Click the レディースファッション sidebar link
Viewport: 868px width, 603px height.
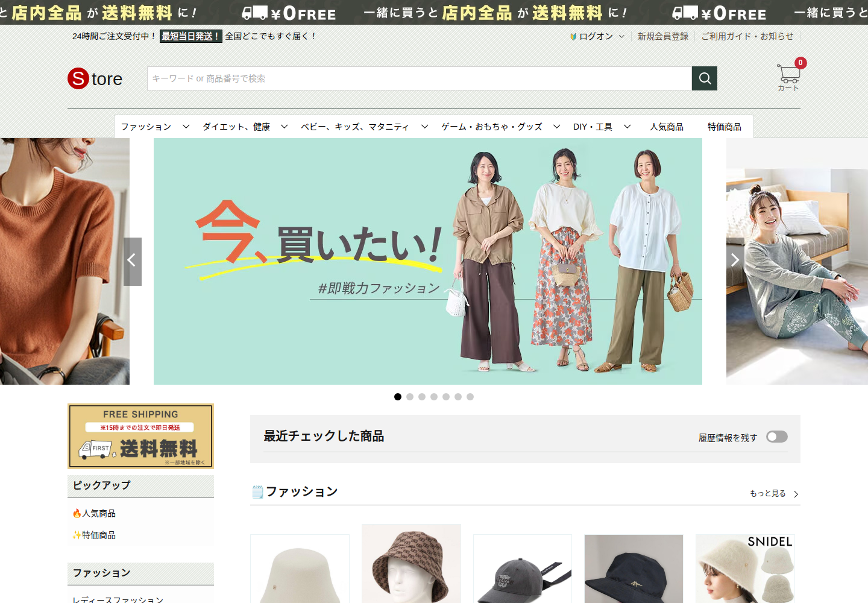pos(118,599)
